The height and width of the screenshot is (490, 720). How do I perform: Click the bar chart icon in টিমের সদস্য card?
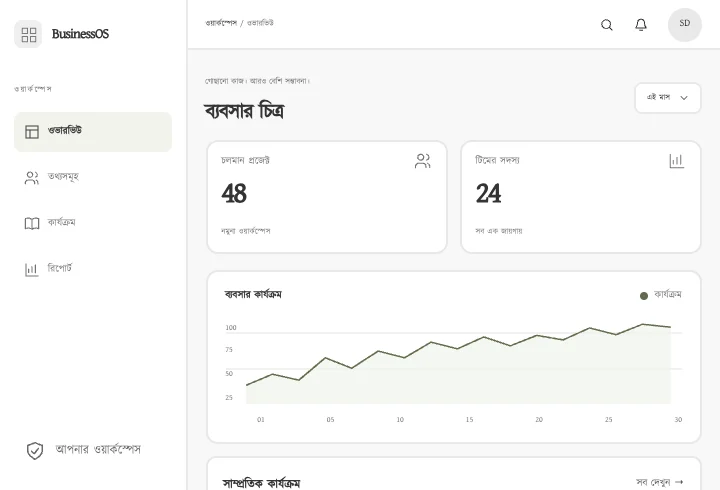click(x=676, y=161)
